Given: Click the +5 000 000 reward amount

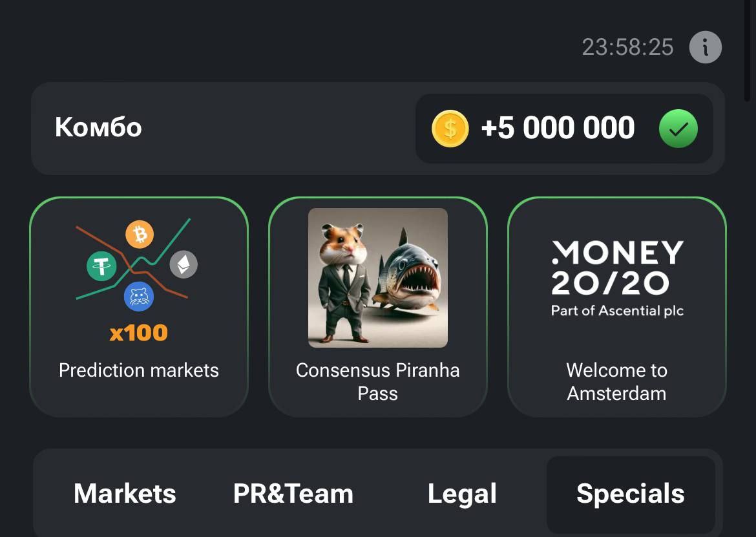Looking at the screenshot, I should [558, 129].
